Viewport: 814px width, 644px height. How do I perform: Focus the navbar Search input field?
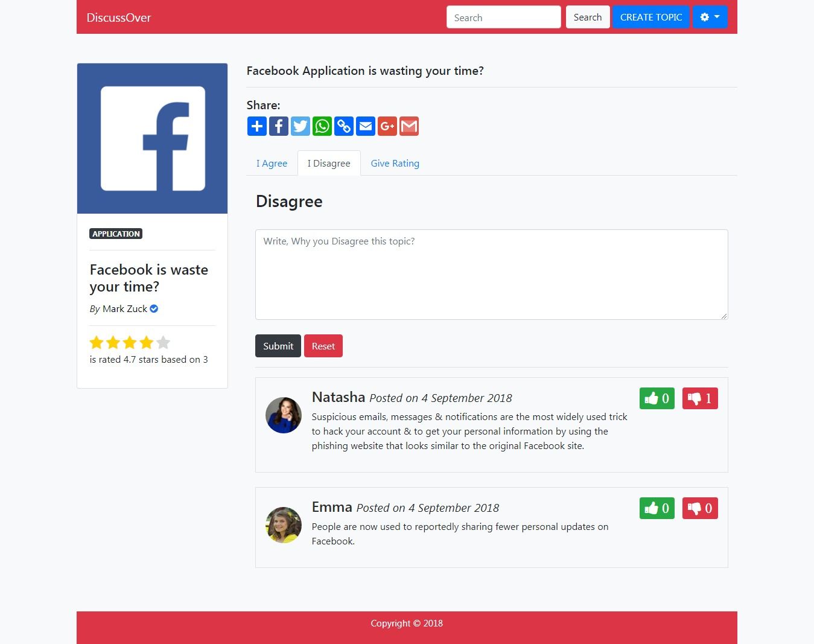(x=504, y=18)
